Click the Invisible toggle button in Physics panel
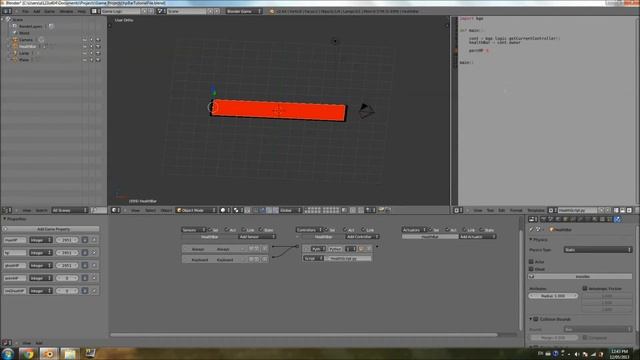The height and width of the screenshot is (360, 640). coord(580,276)
